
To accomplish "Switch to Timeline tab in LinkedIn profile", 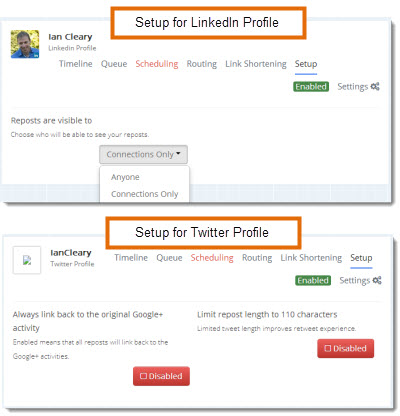I will [x=76, y=64].
